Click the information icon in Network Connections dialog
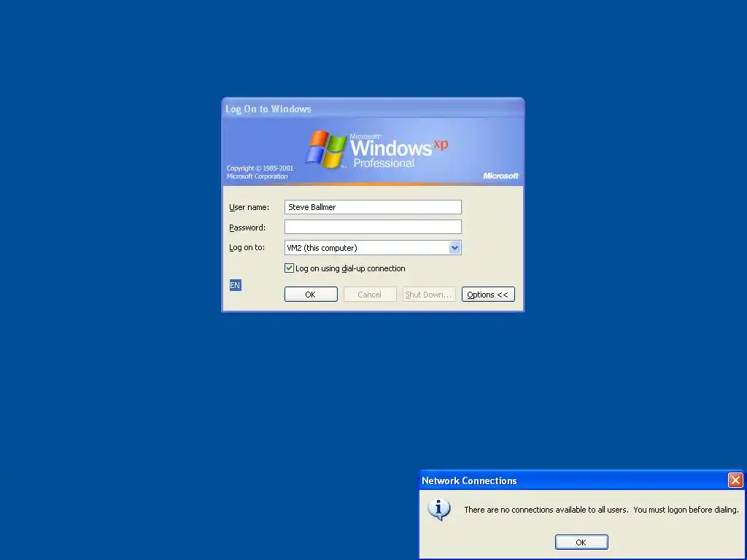 point(438,509)
